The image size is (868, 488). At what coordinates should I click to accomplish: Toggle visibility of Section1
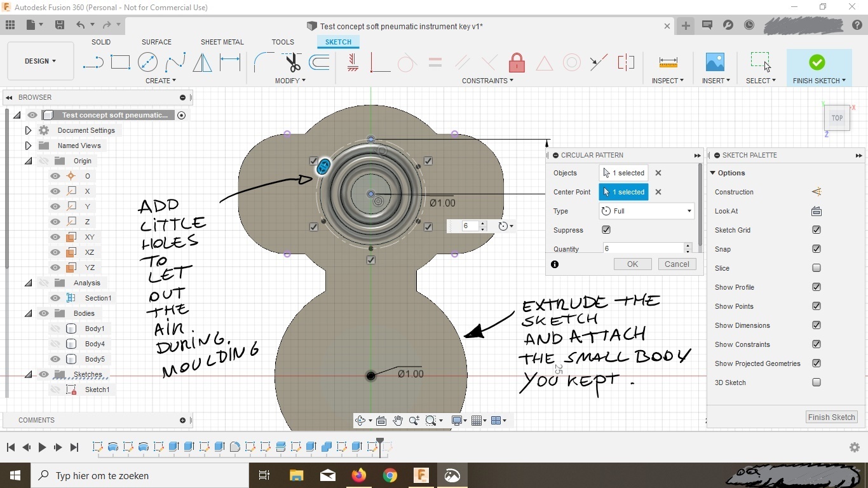click(55, 298)
